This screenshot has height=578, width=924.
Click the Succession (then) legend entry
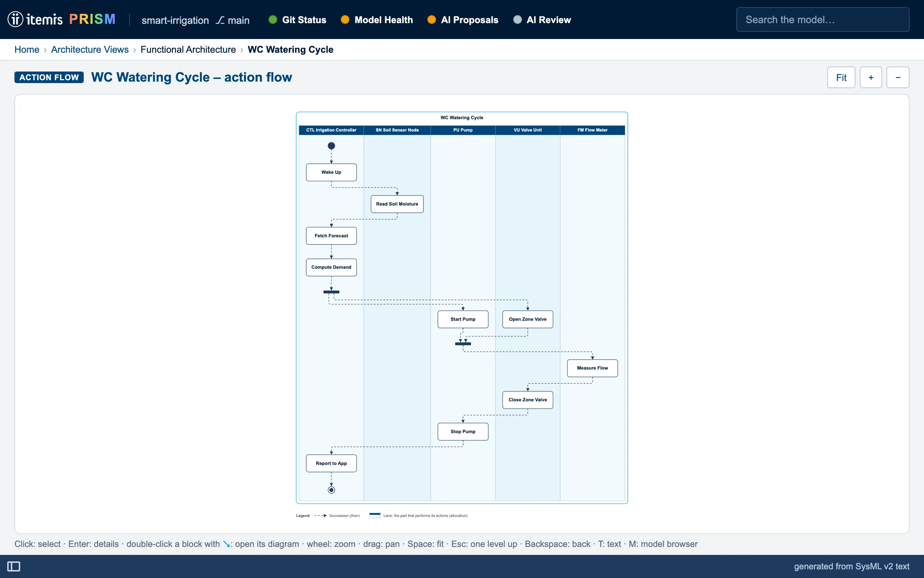[337, 516]
